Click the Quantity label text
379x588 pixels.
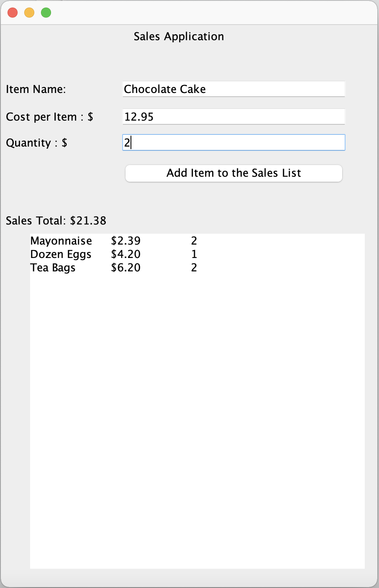click(36, 143)
